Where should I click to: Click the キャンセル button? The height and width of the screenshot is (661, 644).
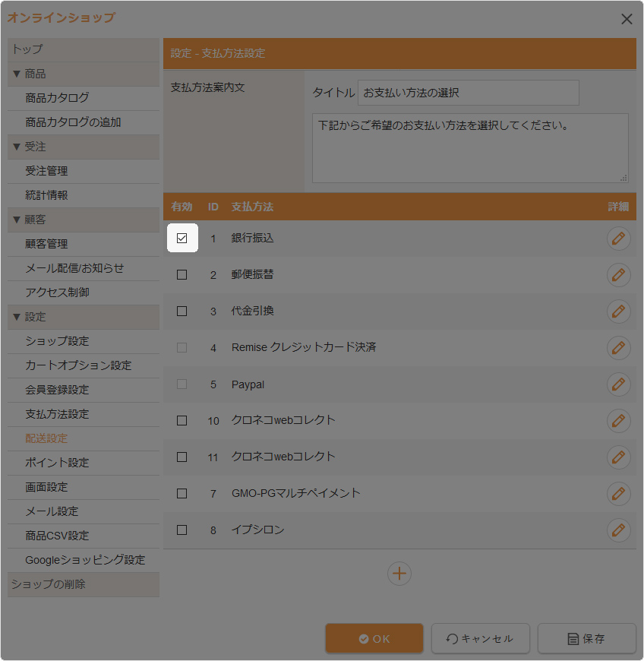coord(480,639)
